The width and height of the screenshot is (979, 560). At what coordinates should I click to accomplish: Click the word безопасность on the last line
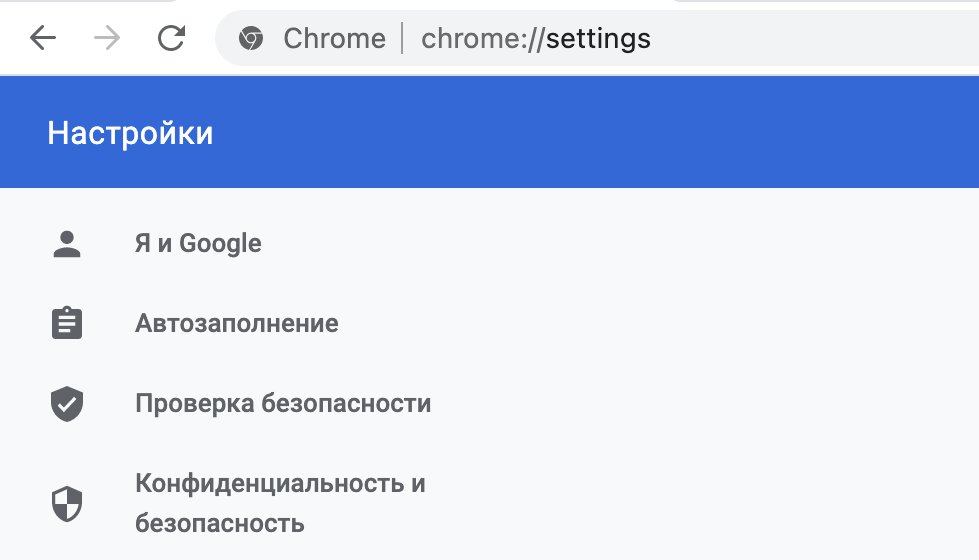(220, 523)
